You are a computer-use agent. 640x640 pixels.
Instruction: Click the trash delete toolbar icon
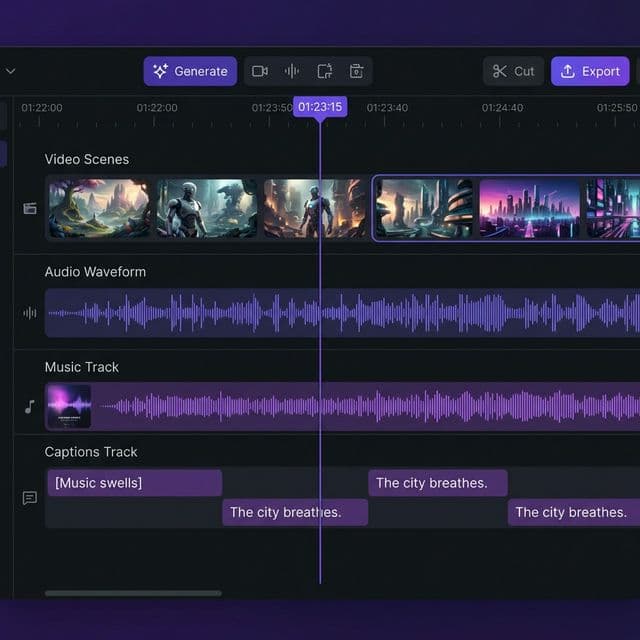pos(356,71)
